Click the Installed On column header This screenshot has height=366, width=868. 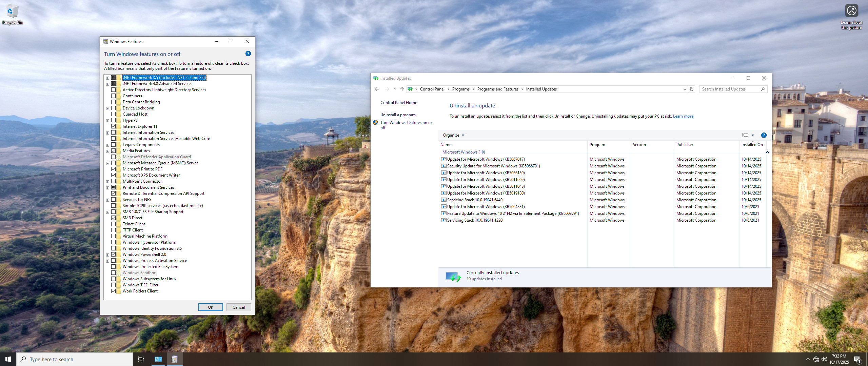coord(752,145)
